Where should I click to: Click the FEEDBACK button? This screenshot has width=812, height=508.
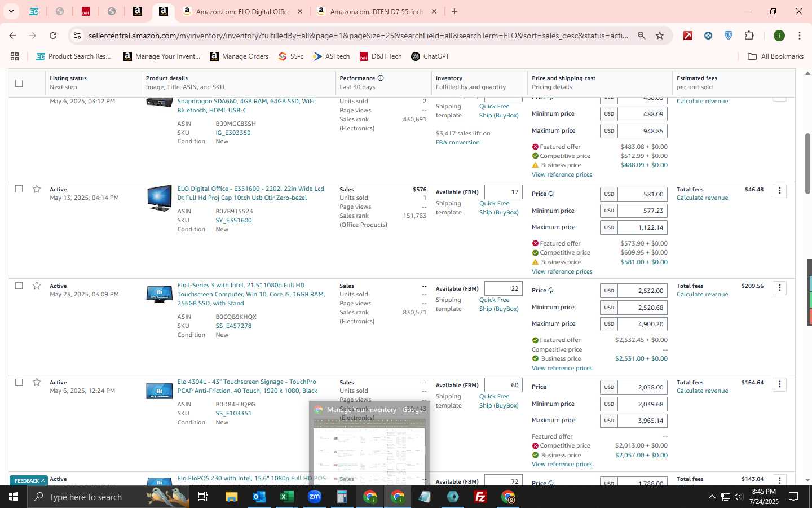point(29,480)
